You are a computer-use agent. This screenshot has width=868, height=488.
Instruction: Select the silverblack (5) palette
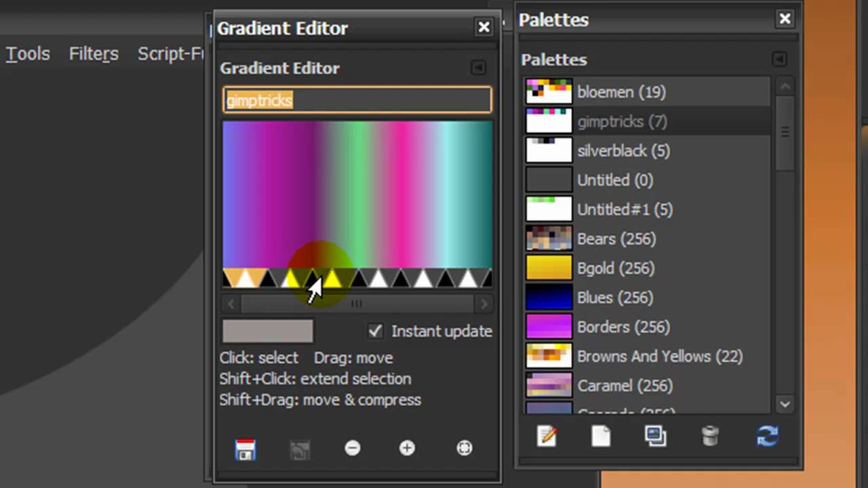tap(648, 150)
